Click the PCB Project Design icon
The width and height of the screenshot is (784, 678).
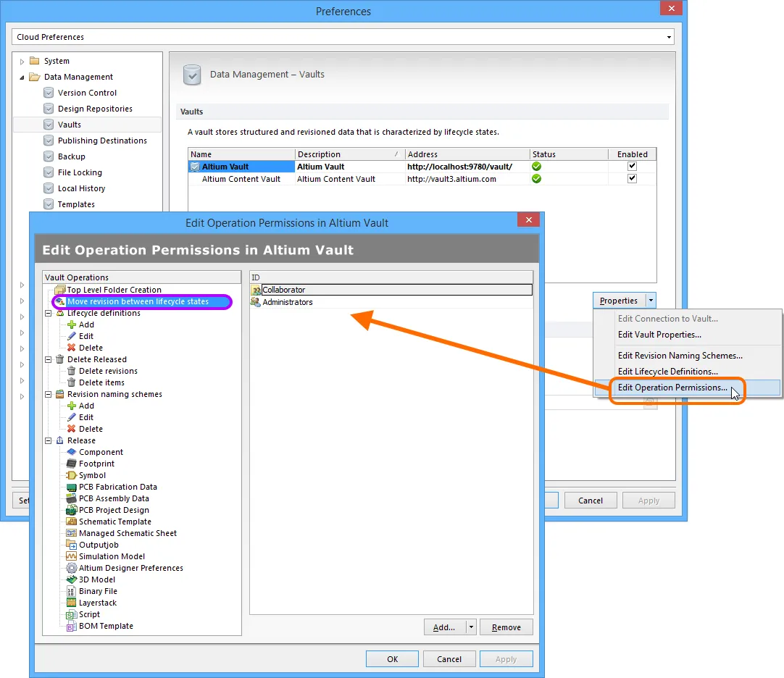tap(72, 510)
